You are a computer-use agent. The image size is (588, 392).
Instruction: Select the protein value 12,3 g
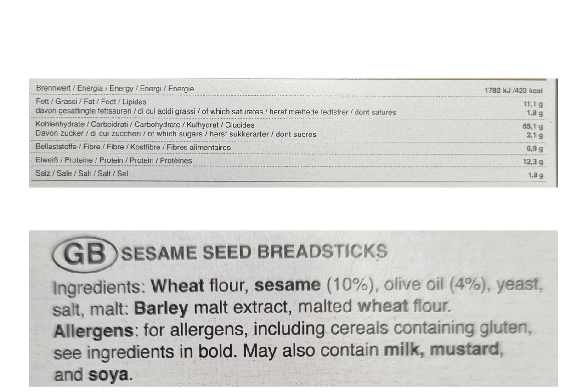pos(533,162)
